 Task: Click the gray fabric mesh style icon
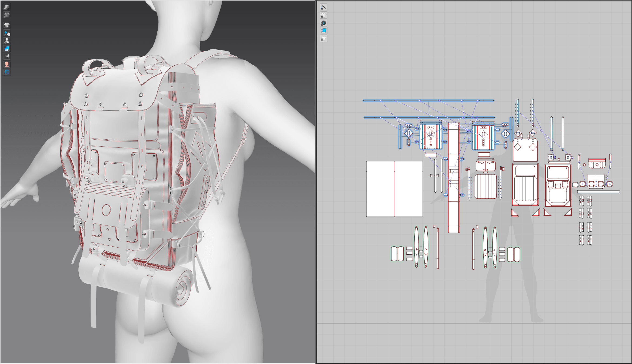pos(7,56)
